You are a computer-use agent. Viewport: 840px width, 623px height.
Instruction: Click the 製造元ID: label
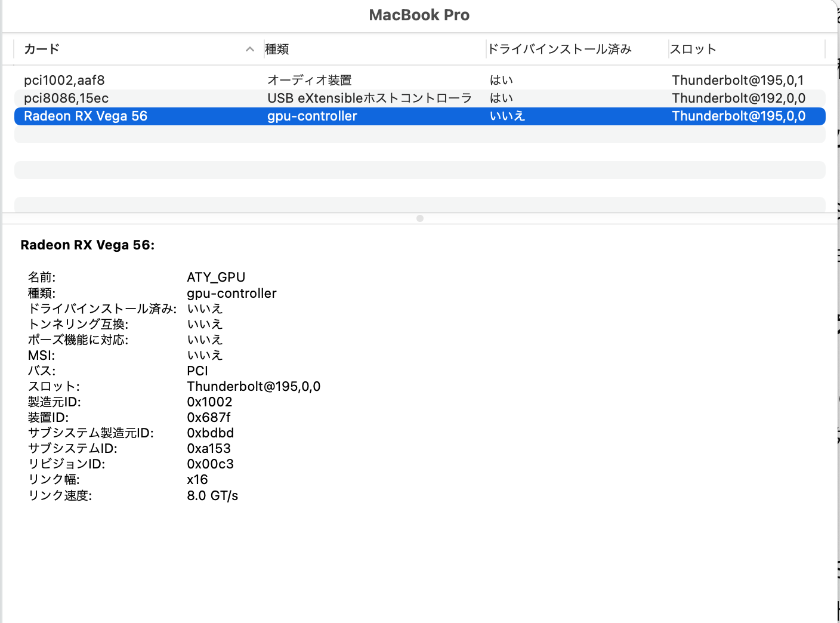click(54, 402)
